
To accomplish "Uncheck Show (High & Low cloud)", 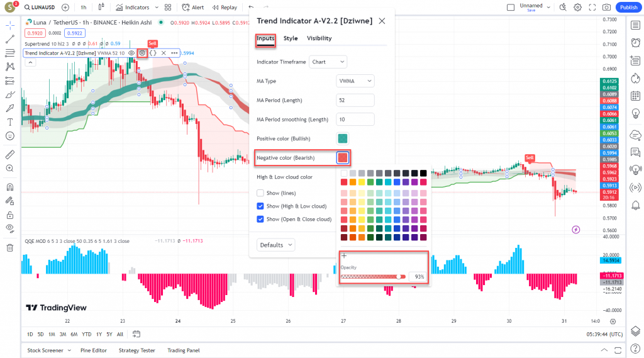I will coord(260,206).
